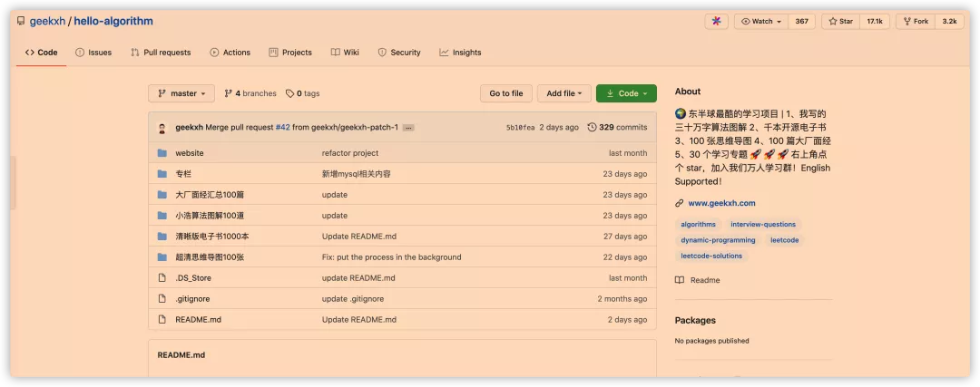The width and height of the screenshot is (980, 387).
Task: Open the Wiki tab
Action: (x=345, y=53)
